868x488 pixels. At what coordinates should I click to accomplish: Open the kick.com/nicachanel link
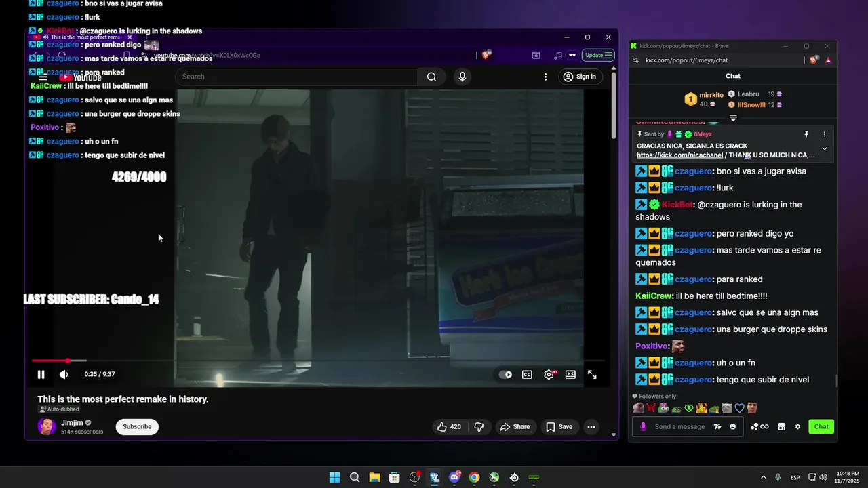[679, 155]
